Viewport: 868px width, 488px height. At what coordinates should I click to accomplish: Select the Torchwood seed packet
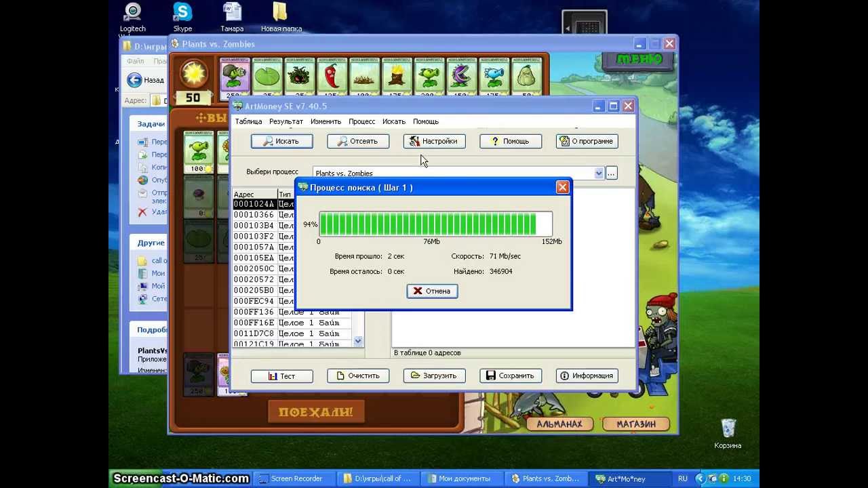[397, 78]
